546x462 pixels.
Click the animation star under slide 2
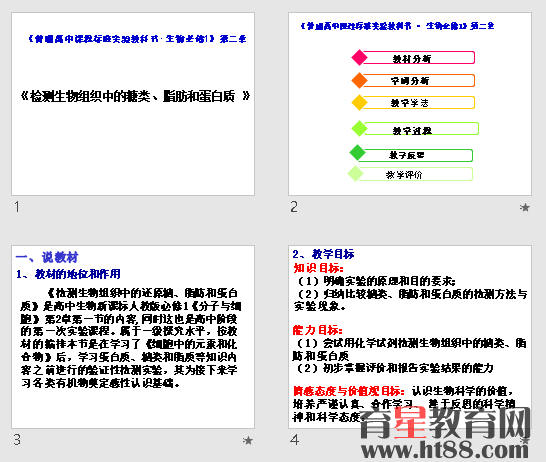tap(524, 207)
